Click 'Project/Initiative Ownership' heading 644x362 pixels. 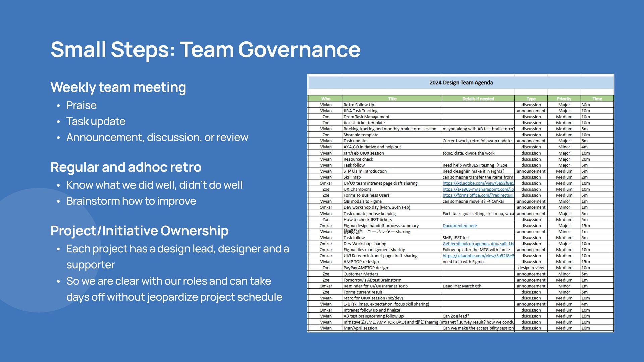click(x=139, y=231)
